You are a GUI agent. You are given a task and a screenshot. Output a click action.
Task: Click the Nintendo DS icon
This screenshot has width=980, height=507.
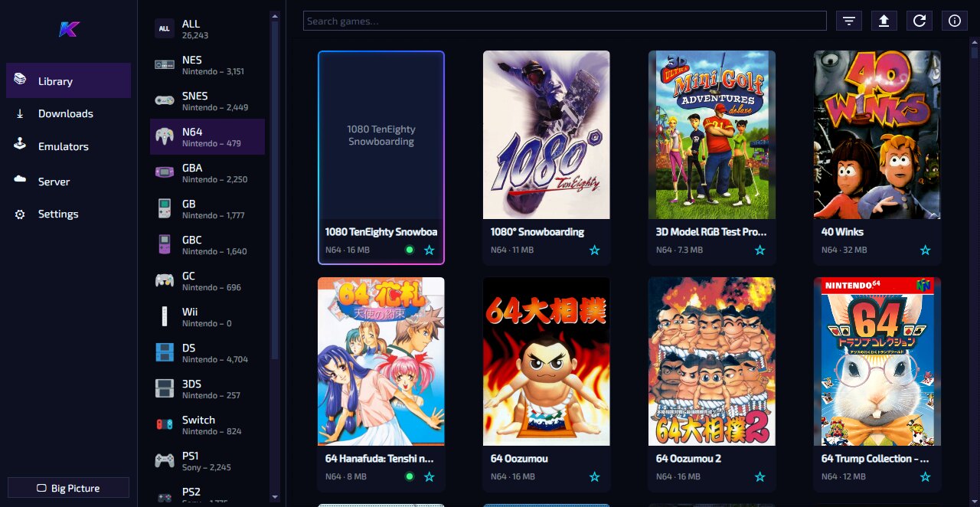[x=164, y=353]
